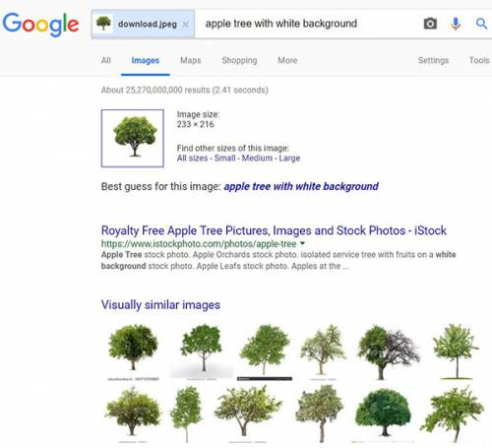Open the Shopping tab
The image size is (492, 448).
[x=239, y=60]
